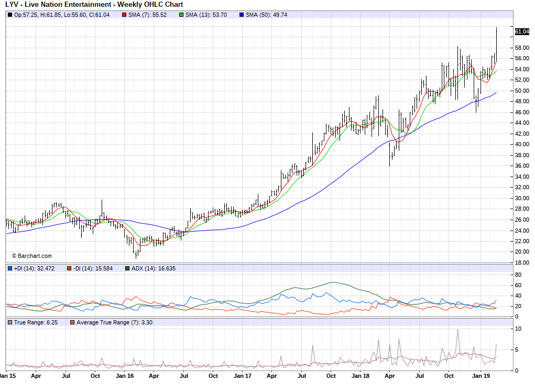Image resolution: width=535 pixels, height=392 pixels.
Task: Click the green SMA (13) legend swatch
Action: [181, 15]
